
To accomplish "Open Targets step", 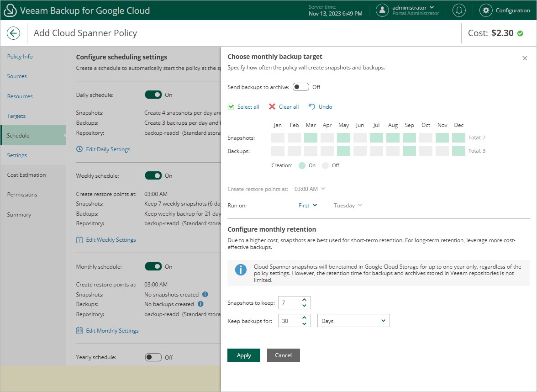I will (x=16, y=116).
